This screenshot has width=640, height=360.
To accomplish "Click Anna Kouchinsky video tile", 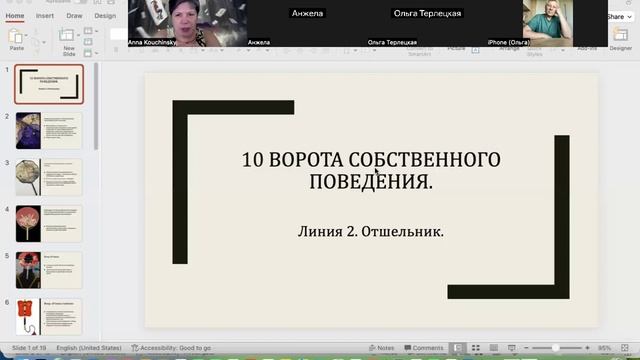I will point(187,23).
